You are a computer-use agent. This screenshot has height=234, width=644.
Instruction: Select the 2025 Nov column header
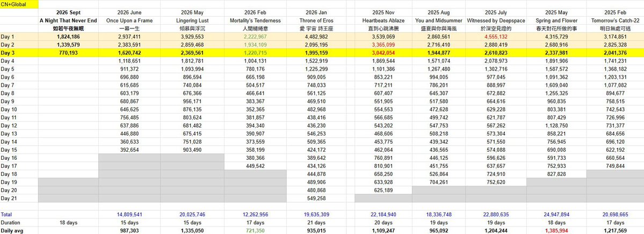[383, 13]
